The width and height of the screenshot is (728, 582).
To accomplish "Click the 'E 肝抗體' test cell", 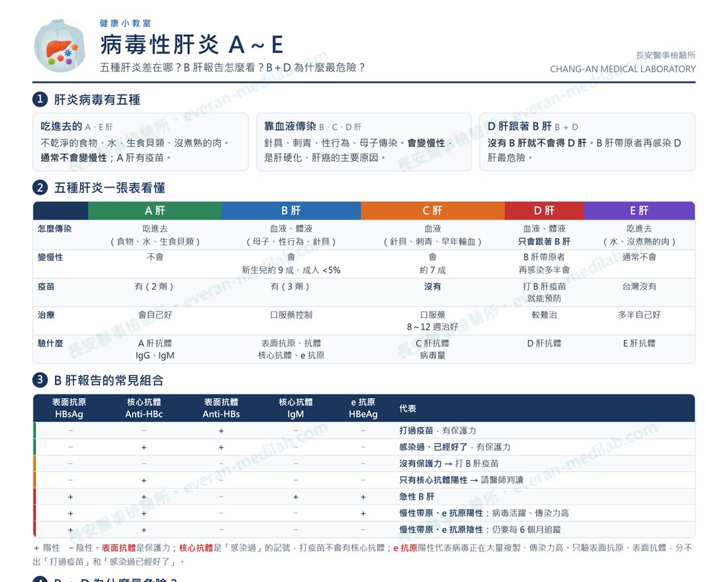I will click(639, 343).
